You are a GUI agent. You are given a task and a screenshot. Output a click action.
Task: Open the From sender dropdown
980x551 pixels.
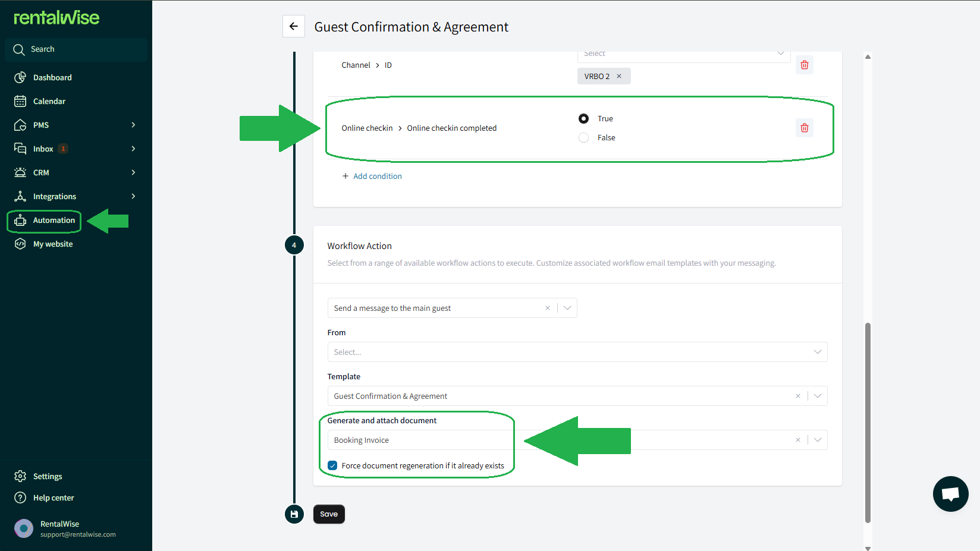577,352
